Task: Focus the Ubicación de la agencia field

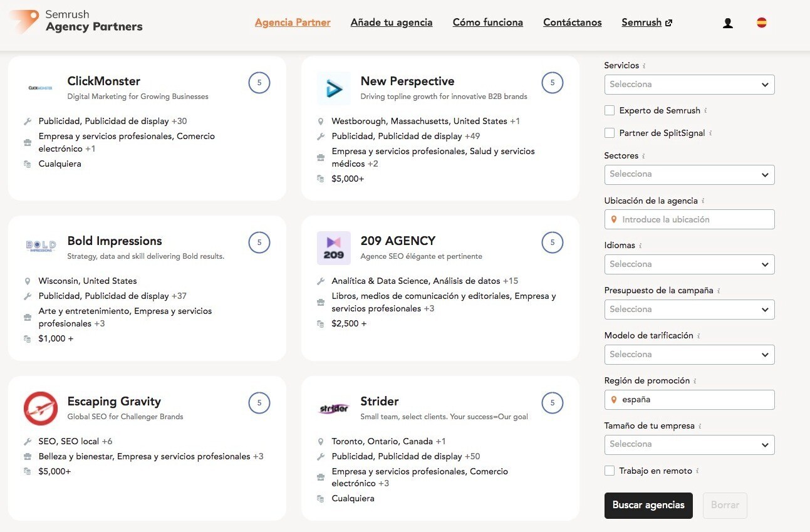Action: tap(689, 219)
